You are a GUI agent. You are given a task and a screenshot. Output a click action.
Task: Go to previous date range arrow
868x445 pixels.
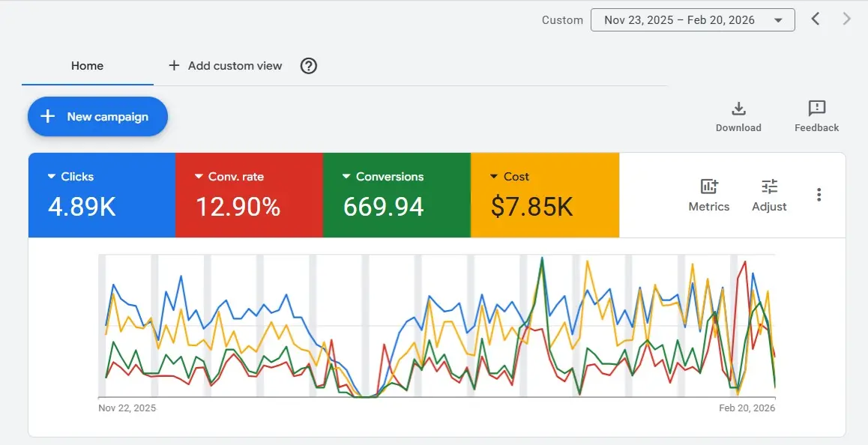coord(816,19)
